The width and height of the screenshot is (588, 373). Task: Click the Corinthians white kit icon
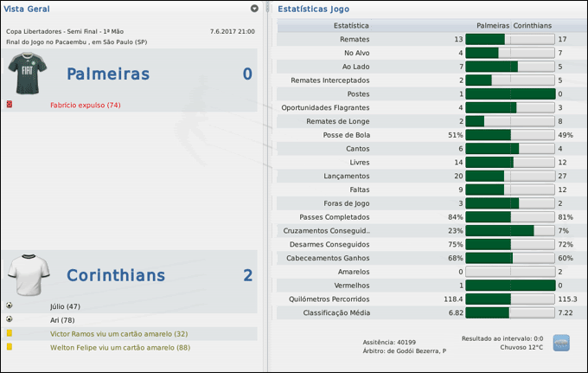(x=26, y=274)
